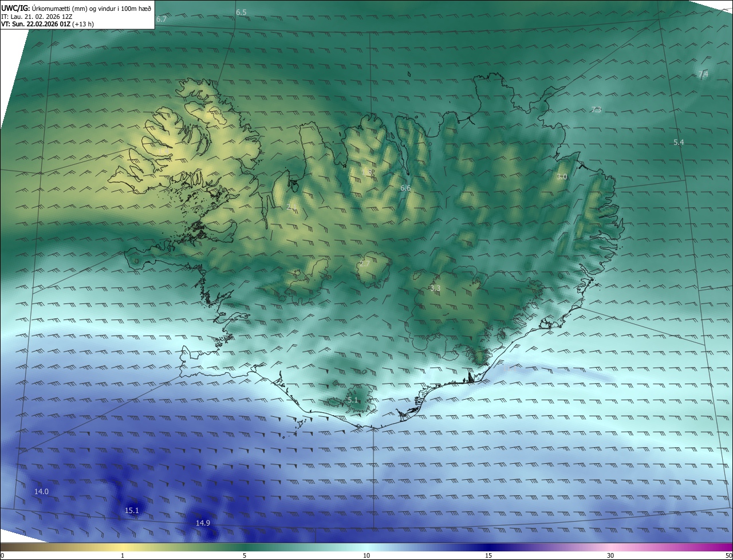Click the '10' tick on the color scale
Image resolution: width=733 pixels, height=560 pixels.
(x=366, y=555)
